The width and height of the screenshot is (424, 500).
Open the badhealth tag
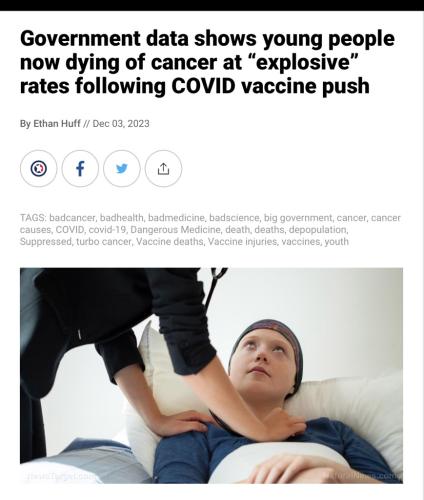point(122,218)
